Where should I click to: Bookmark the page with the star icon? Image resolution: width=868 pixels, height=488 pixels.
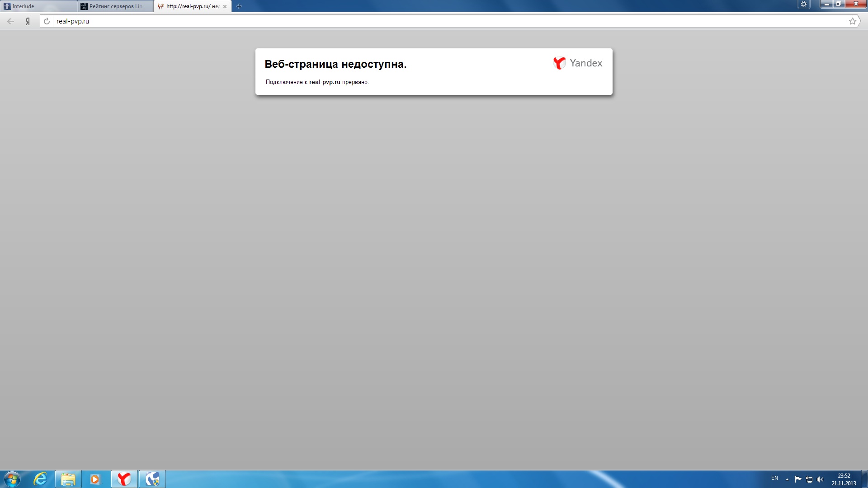[x=852, y=21]
